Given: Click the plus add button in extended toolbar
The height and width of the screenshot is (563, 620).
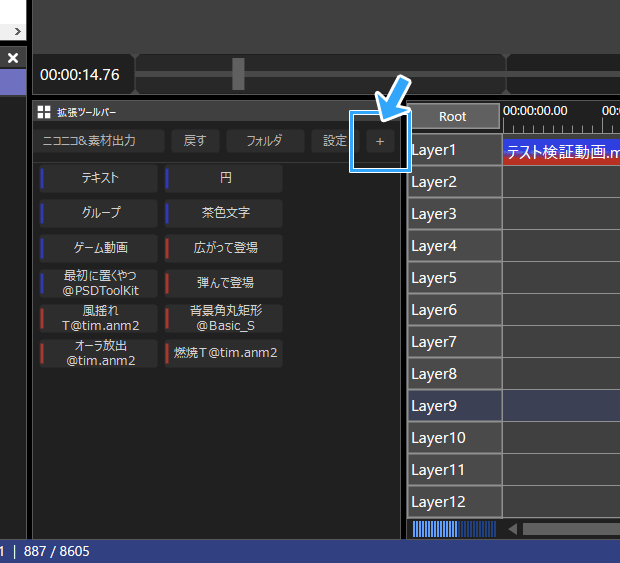Looking at the screenshot, I should [380, 141].
